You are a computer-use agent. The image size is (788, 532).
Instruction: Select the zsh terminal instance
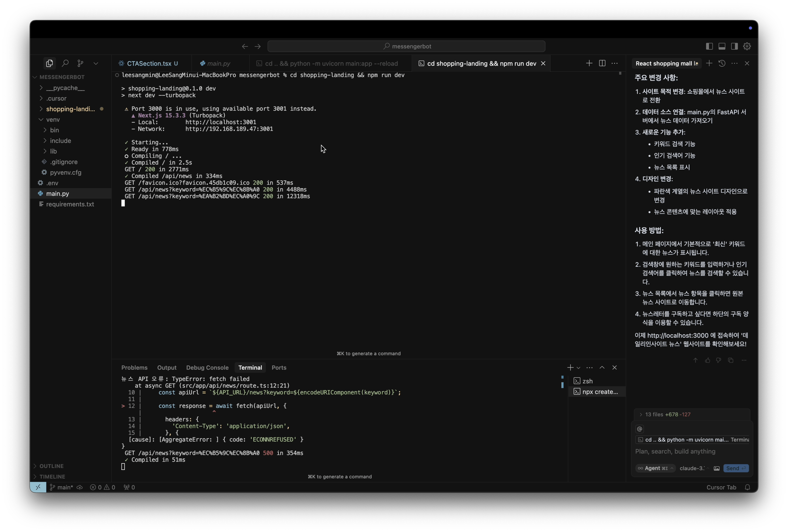coord(597,381)
